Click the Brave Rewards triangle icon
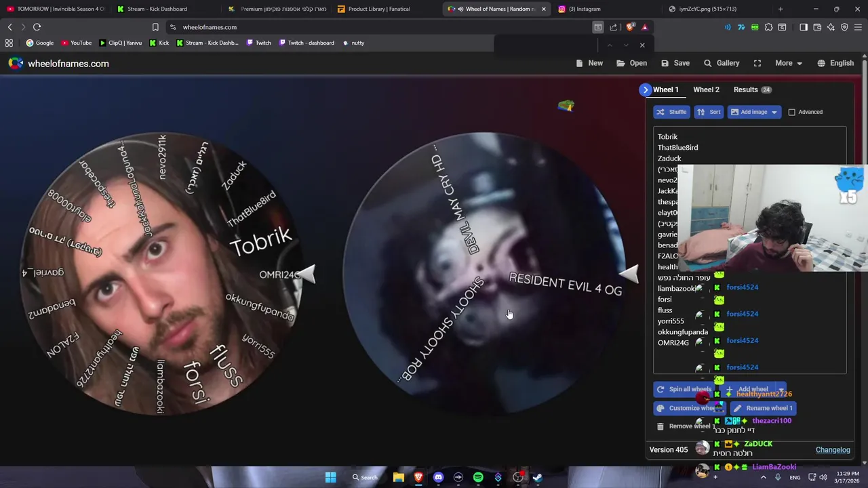Screen dimensions: 868x488 click(x=645, y=27)
